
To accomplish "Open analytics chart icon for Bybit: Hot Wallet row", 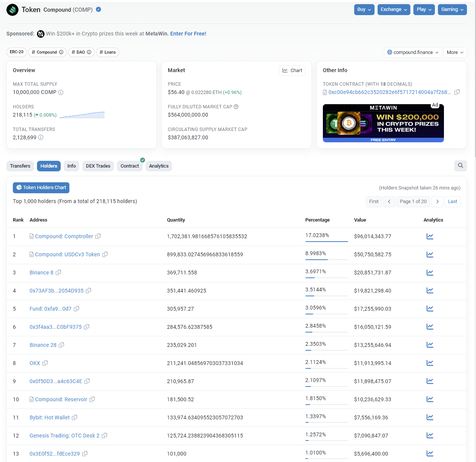I will click(x=430, y=417).
